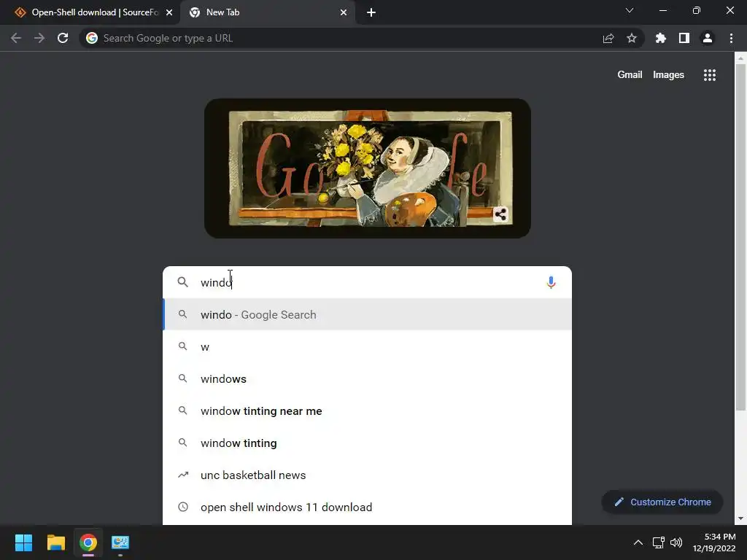Click the Google Doodle painting
The image size is (747, 560).
(x=368, y=168)
